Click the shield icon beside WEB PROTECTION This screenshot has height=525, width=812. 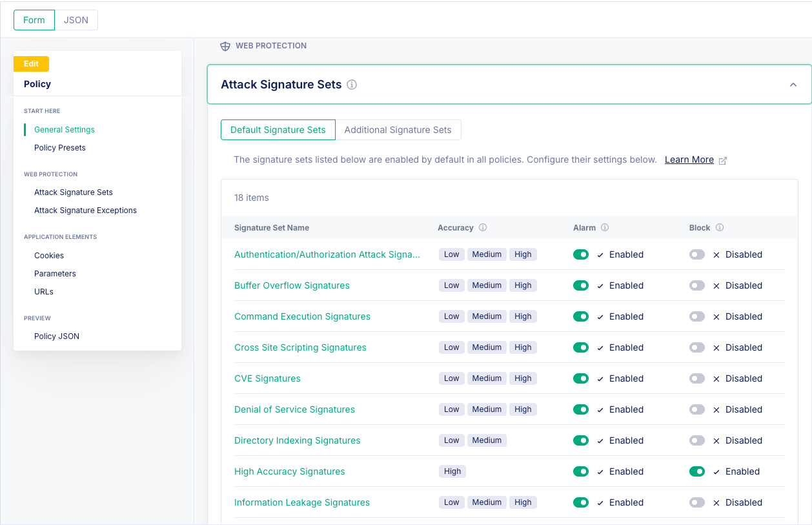tap(225, 46)
